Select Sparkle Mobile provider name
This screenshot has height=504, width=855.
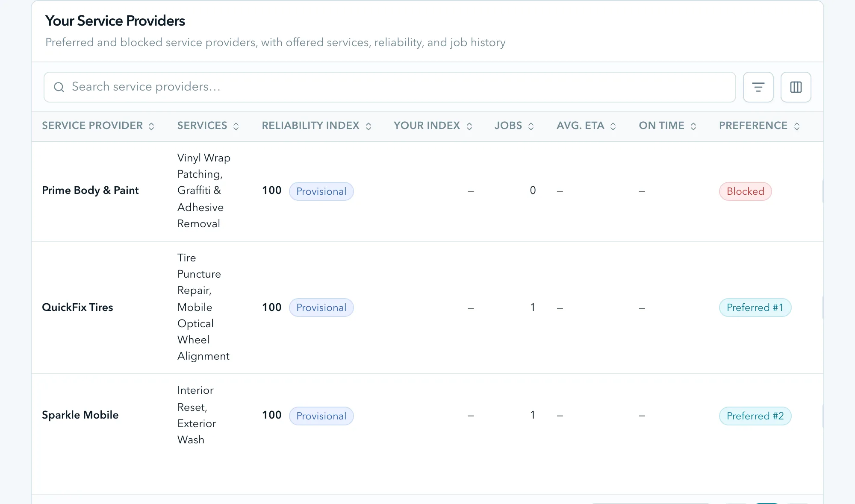point(80,415)
